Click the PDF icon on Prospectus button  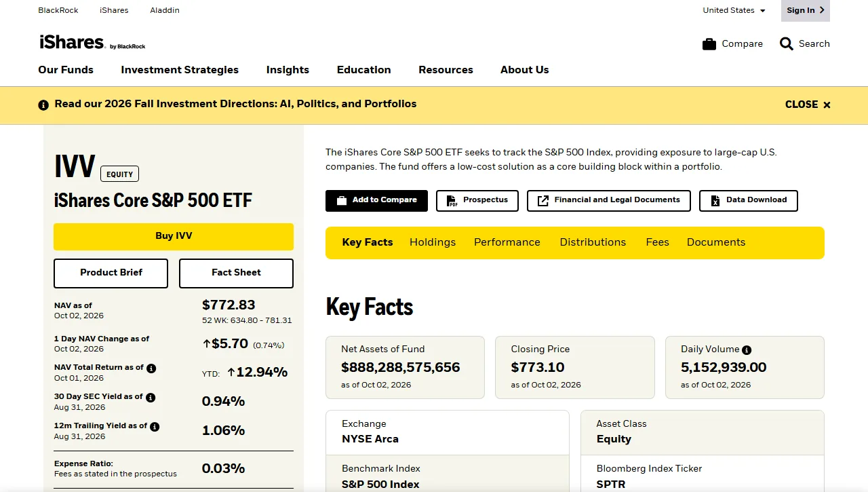[x=452, y=201]
